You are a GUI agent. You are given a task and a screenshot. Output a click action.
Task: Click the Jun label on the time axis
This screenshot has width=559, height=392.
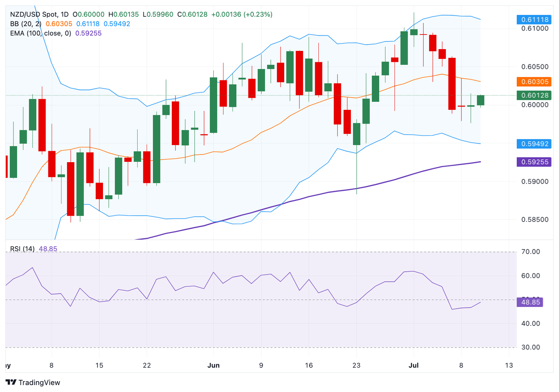[213, 365]
